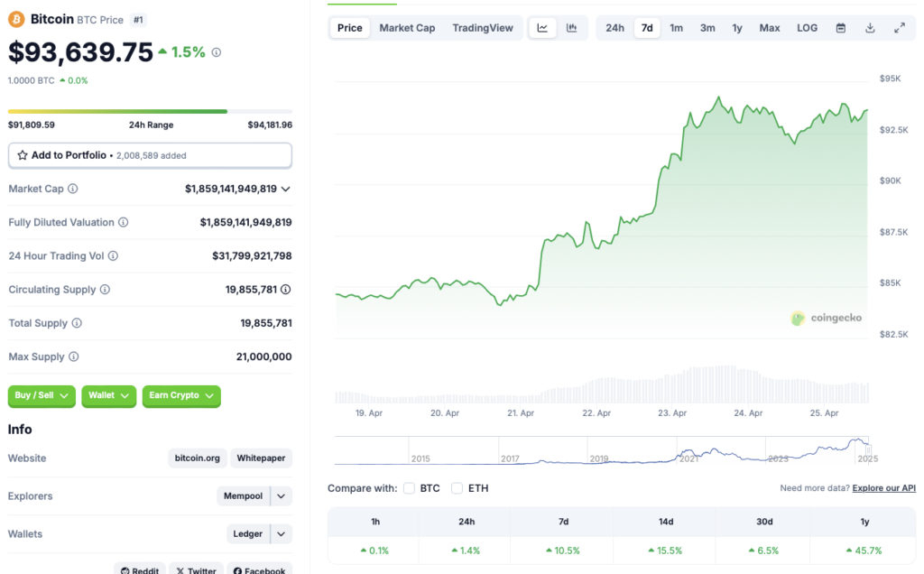Select the Price chart tab
Viewport: 924px width, 574px height.
349,28
